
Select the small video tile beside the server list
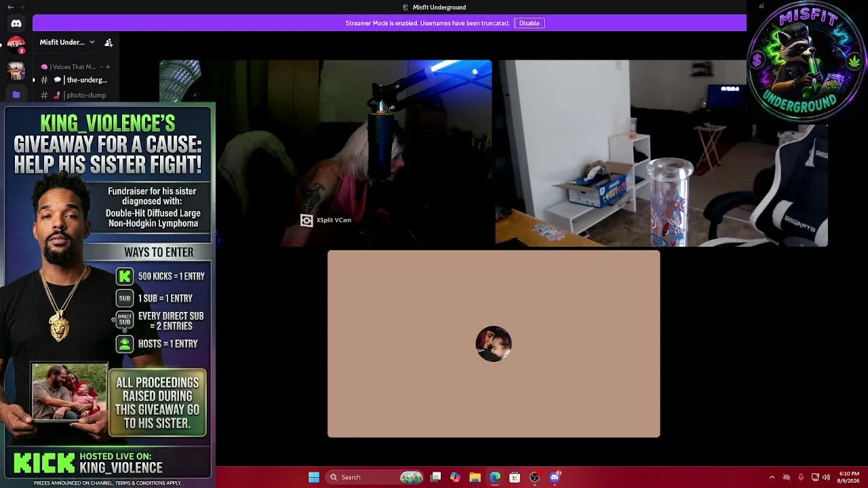(x=180, y=81)
